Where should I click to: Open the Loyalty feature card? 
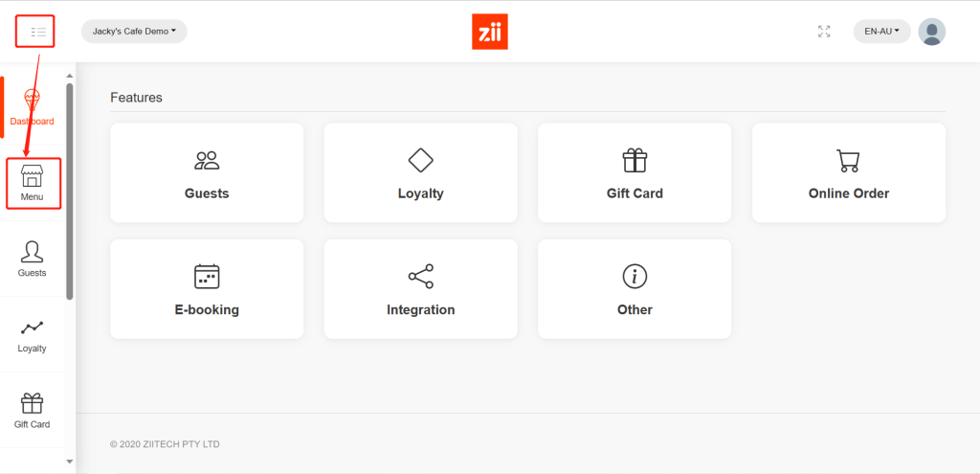[x=421, y=172]
